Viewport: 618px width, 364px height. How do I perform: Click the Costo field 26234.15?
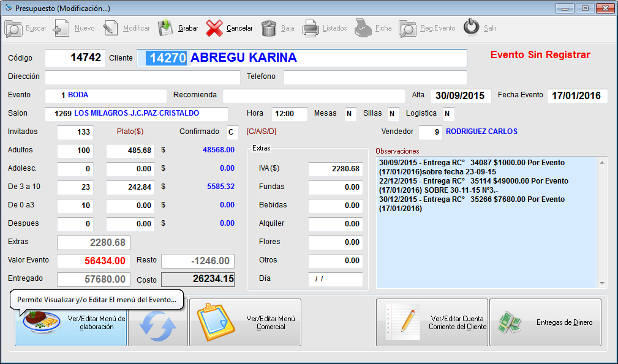(x=198, y=280)
